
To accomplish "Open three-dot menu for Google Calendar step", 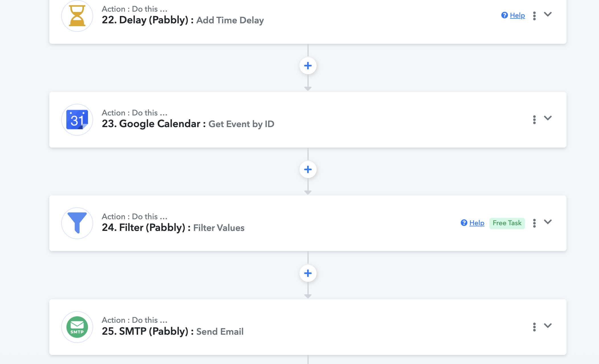I will [x=534, y=120].
